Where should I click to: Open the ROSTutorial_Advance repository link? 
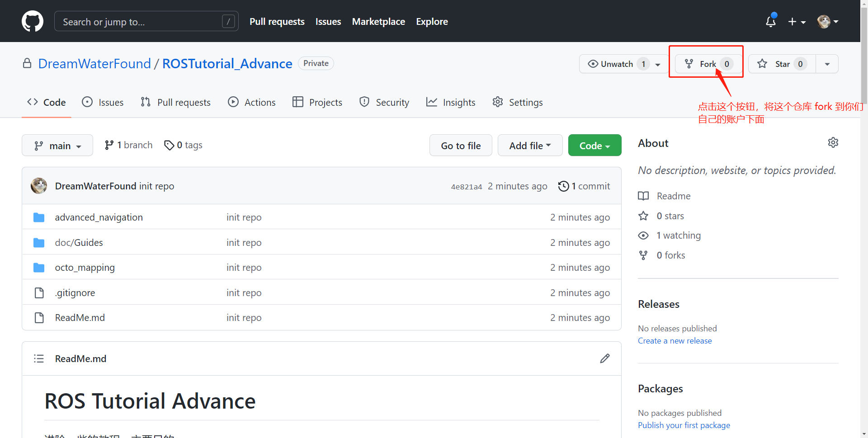pyautogui.click(x=227, y=64)
